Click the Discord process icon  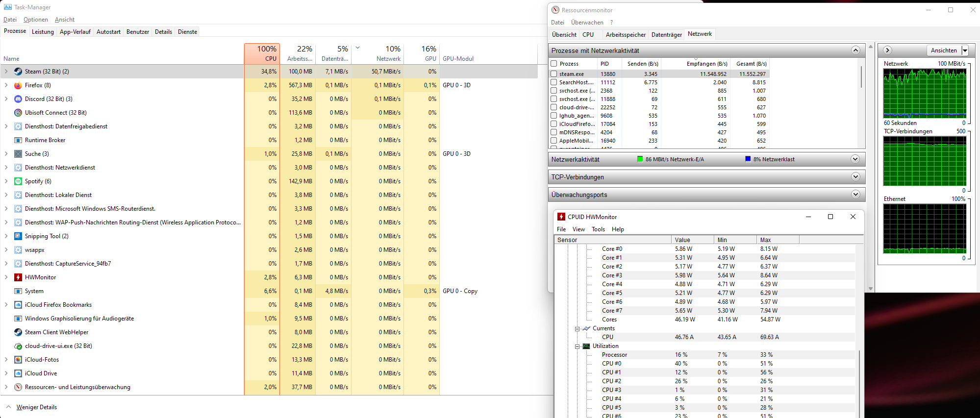(18, 99)
